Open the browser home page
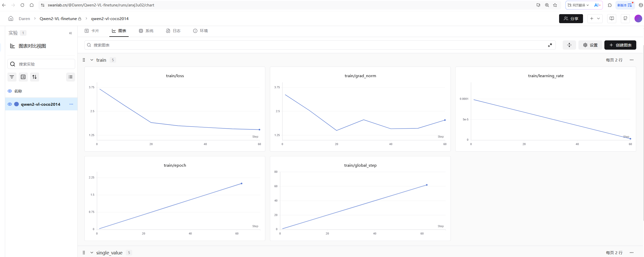644x257 pixels. click(x=32, y=5)
